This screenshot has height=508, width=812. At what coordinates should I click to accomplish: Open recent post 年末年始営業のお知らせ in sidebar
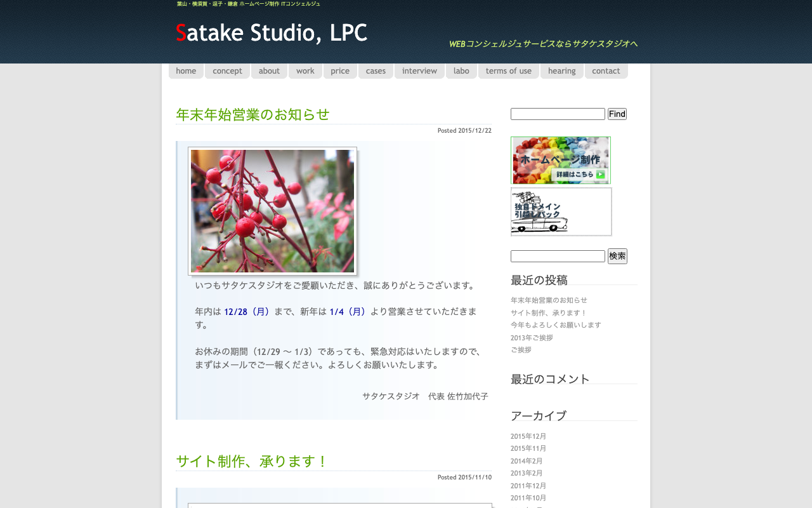(x=549, y=300)
